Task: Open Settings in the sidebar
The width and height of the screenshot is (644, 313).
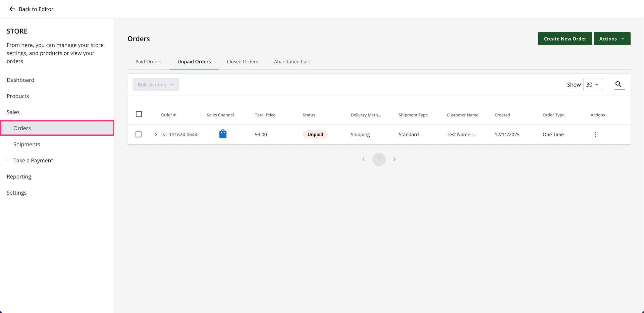Action: [17, 193]
